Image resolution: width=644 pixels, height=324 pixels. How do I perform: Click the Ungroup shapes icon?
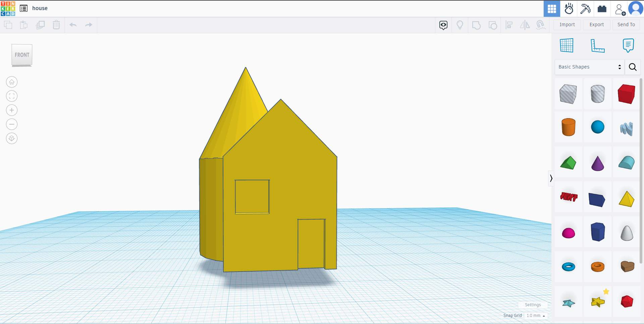coord(493,25)
